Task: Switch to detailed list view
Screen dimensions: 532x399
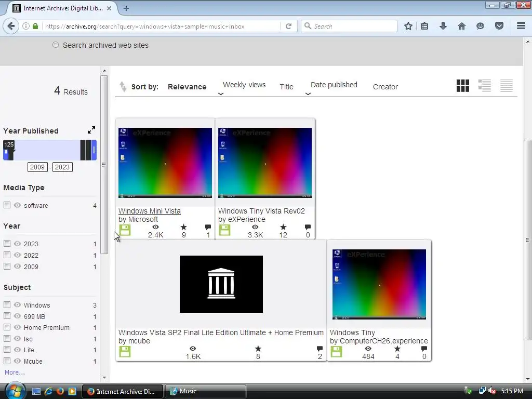Action: (x=485, y=86)
